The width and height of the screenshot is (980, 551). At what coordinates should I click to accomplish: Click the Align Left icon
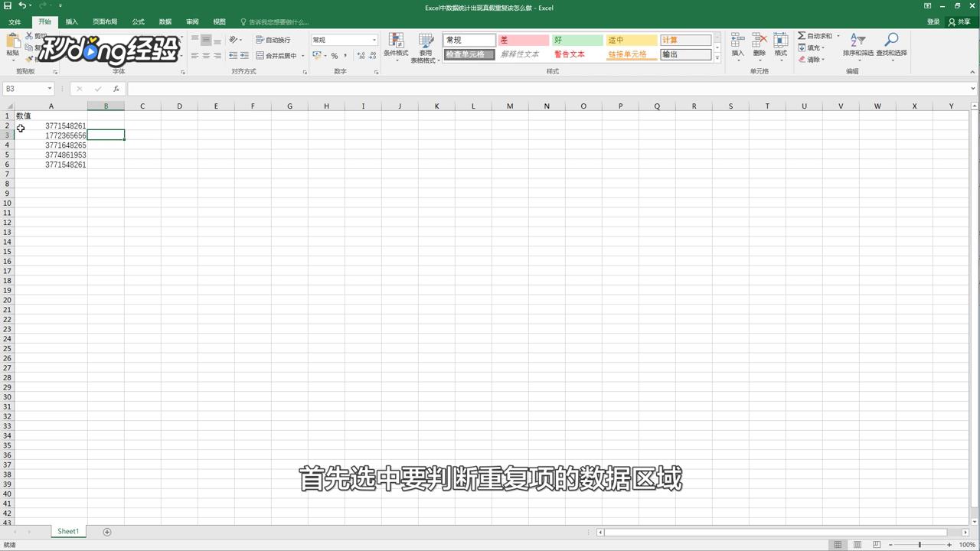point(195,56)
